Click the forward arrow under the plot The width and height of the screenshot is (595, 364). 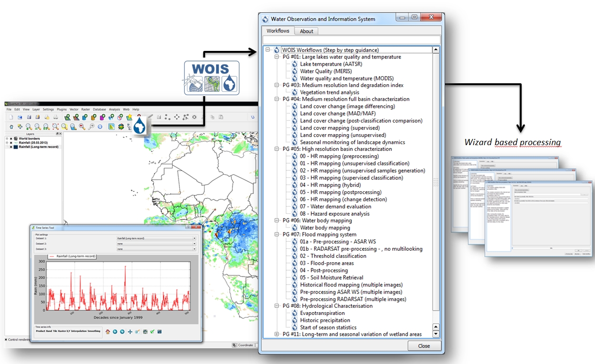click(122, 332)
